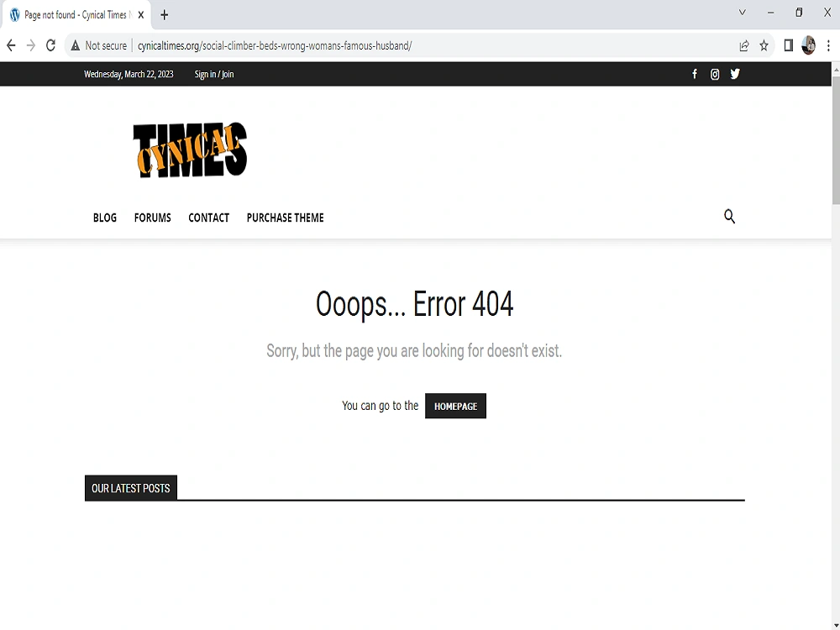Click the Cynical Times logo

pyautogui.click(x=190, y=150)
